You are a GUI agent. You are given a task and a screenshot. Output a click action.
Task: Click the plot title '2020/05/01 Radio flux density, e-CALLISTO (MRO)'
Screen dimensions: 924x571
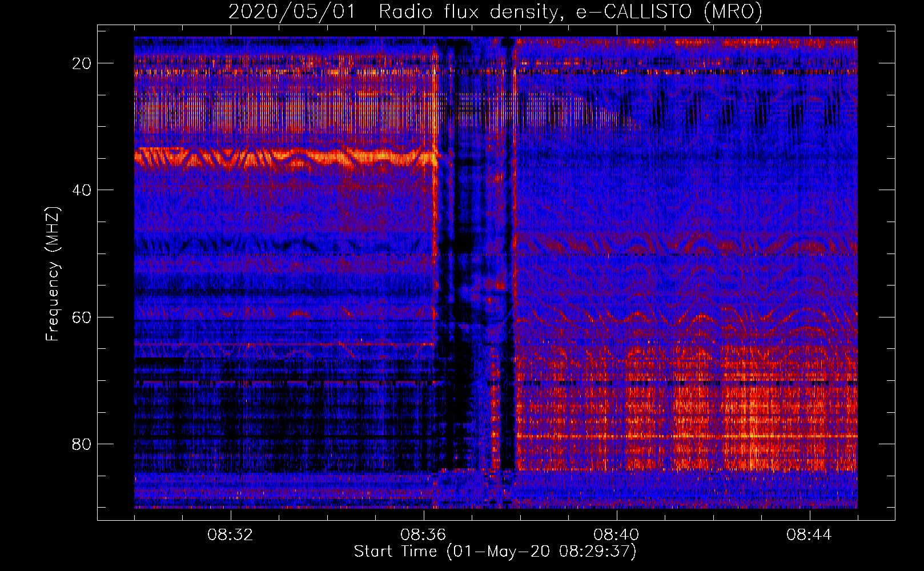pos(495,12)
